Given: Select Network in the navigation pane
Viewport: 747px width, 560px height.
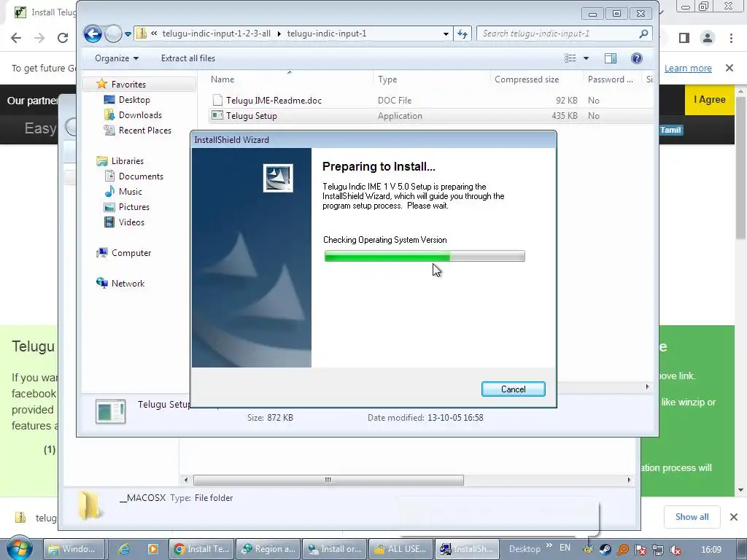Looking at the screenshot, I should pyautogui.click(x=128, y=284).
